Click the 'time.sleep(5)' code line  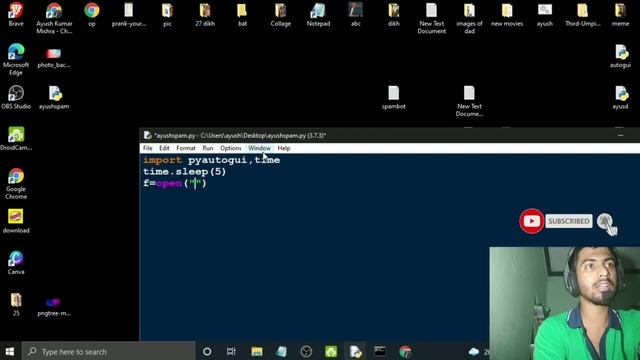[184, 171]
